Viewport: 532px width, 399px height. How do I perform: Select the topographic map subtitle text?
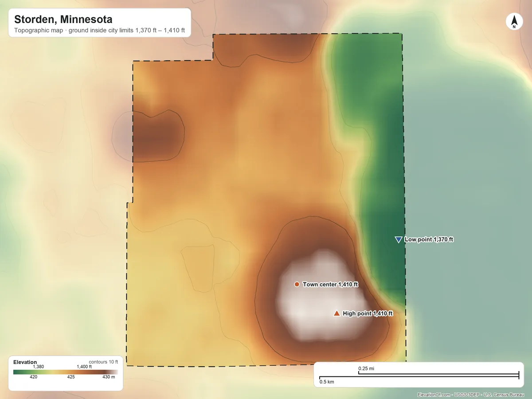(x=99, y=31)
